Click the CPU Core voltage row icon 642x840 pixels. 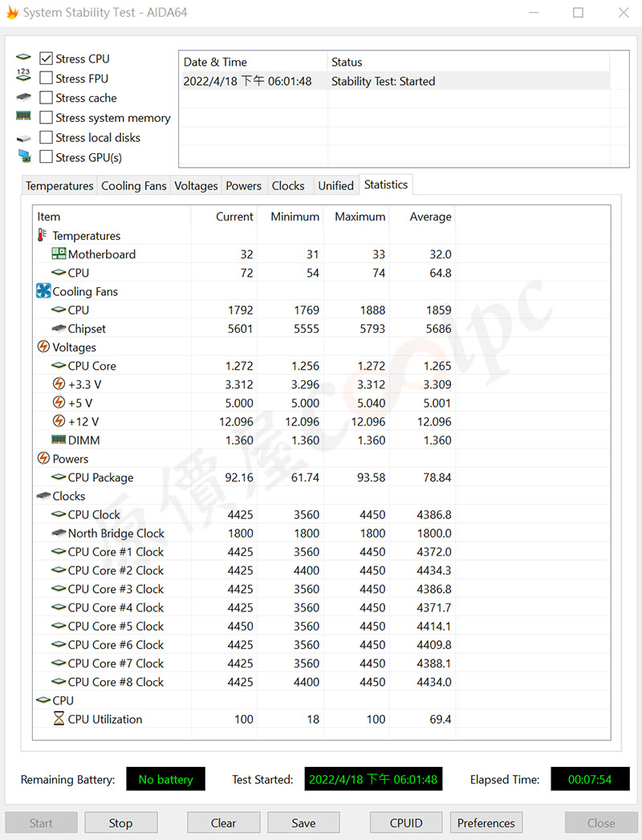[x=59, y=365]
